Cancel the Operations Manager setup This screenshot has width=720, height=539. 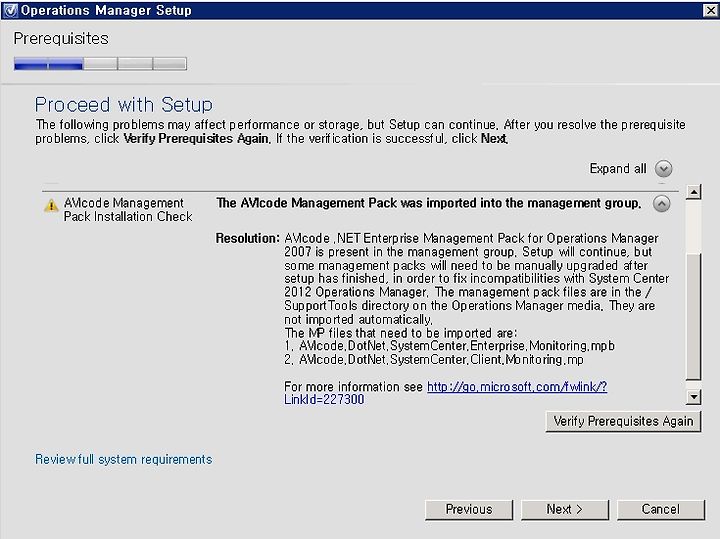tap(661, 510)
